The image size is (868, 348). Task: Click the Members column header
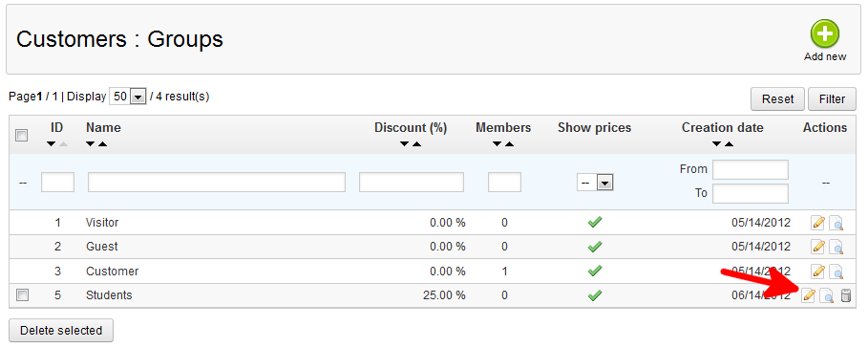click(x=503, y=128)
